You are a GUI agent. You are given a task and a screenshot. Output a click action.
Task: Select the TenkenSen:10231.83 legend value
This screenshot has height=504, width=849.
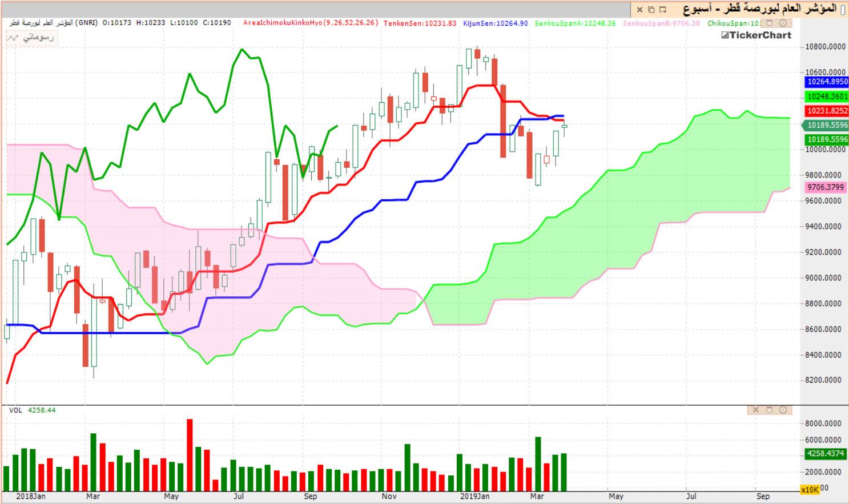pos(420,23)
